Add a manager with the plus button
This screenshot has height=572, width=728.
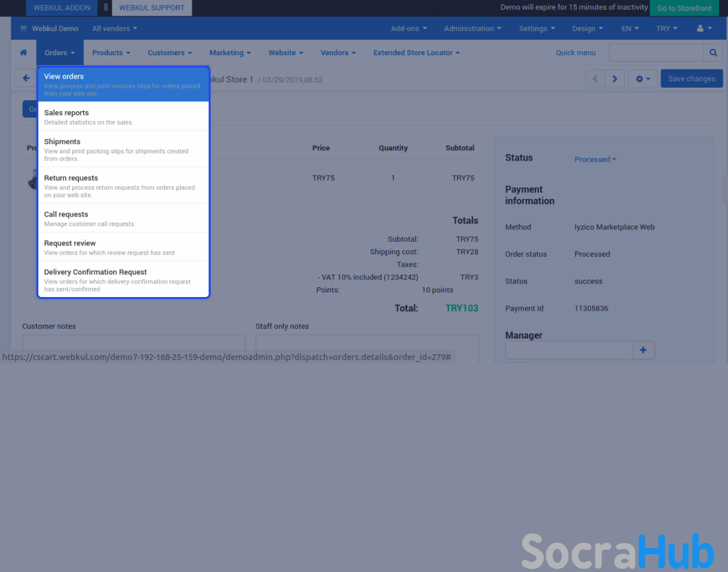(x=643, y=350)
